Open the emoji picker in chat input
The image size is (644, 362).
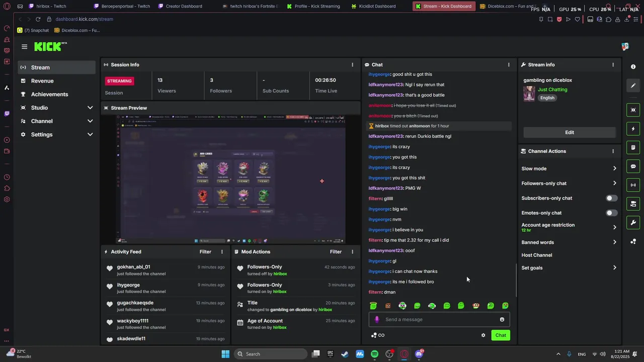click(x=502, y=320)
